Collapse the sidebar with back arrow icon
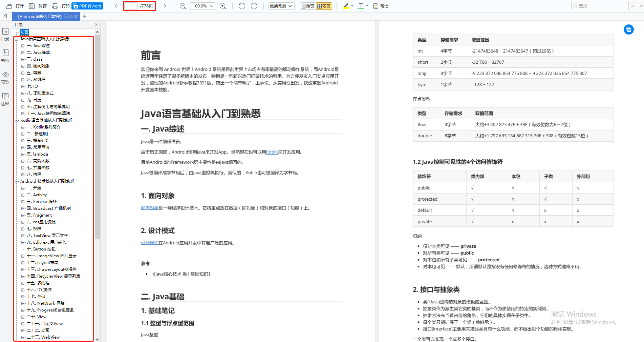The width and height of the screenshot is (644, 342). [x=5, y=16]
